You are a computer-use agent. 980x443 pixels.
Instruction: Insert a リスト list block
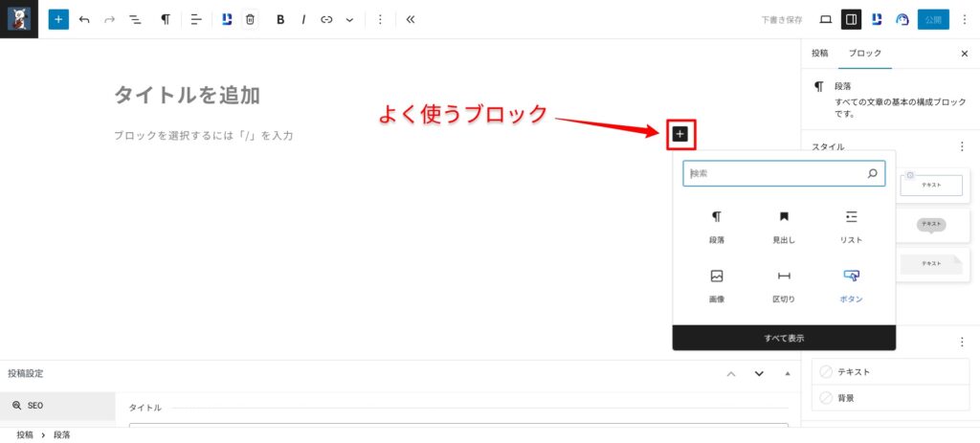pyautogui.click(x=851, y=228)
